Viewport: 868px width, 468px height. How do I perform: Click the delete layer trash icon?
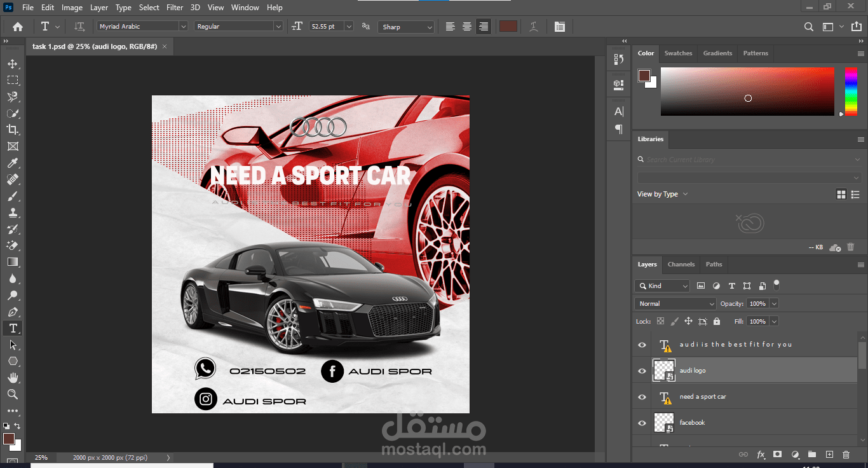(x=846, y=455)
